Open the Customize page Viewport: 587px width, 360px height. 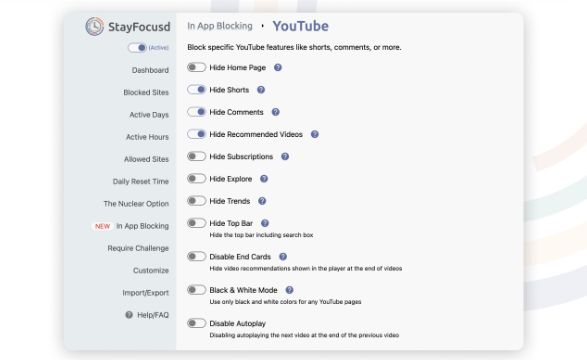coord(151,271)
